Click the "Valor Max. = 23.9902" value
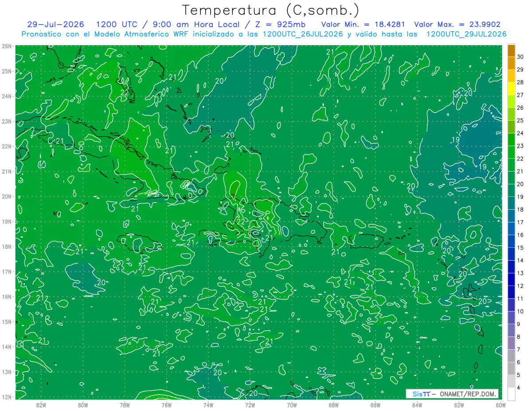The image size is (532, 411). [x=457, y=24]
